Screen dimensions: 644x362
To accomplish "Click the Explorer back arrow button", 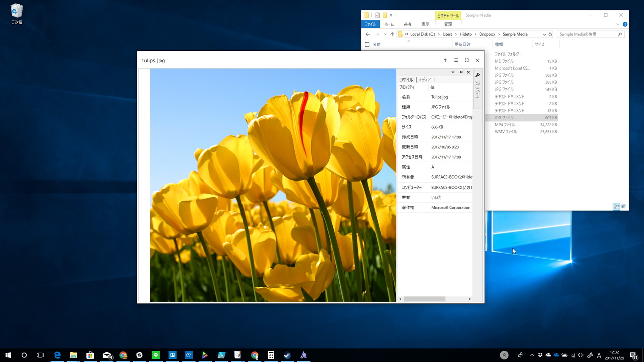I will [368, 34].
